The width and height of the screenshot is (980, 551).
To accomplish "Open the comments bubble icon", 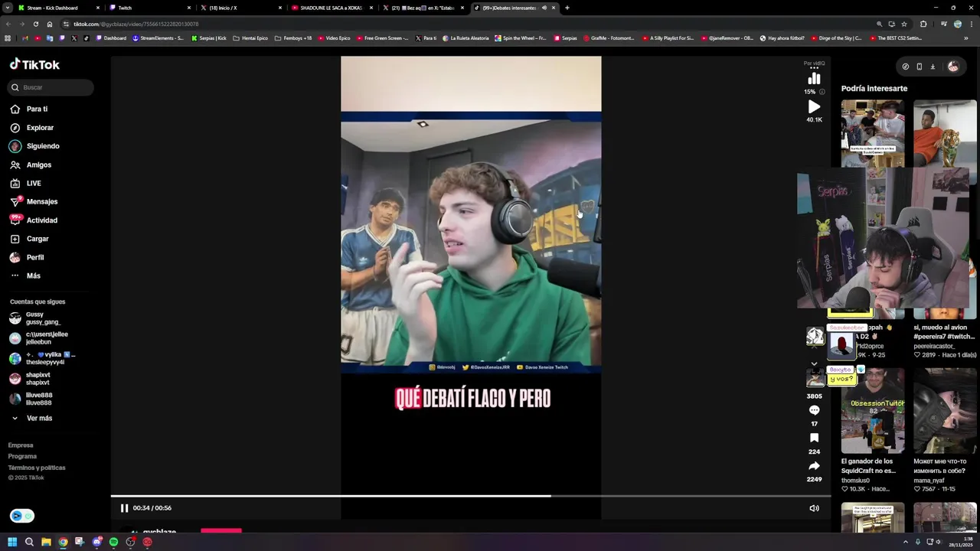I will (814, 410).
